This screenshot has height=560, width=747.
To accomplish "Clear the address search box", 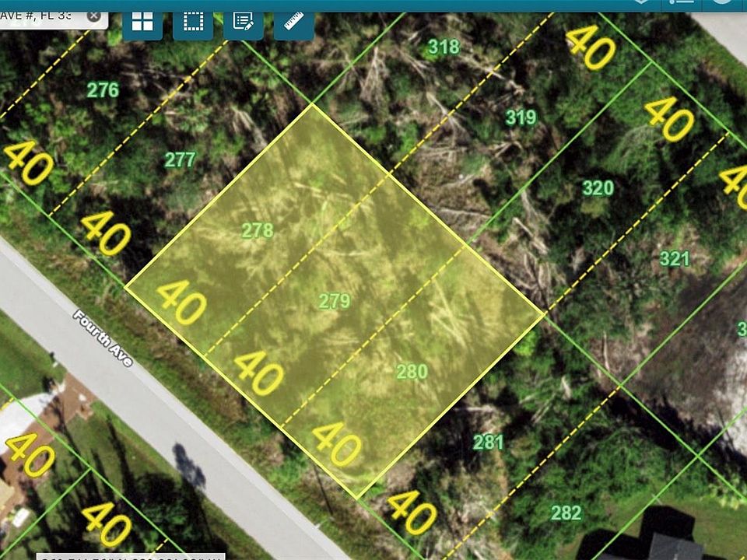I will (x=94, y=16).
